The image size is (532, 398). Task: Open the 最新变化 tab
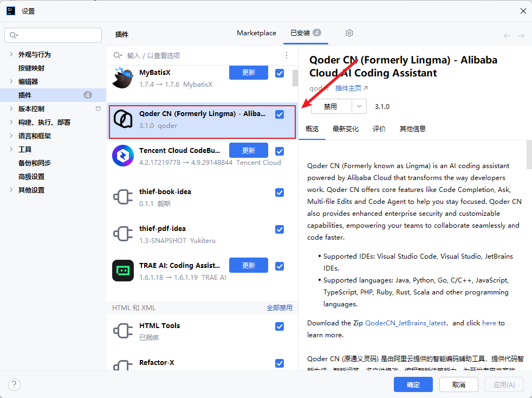(346, 129)
